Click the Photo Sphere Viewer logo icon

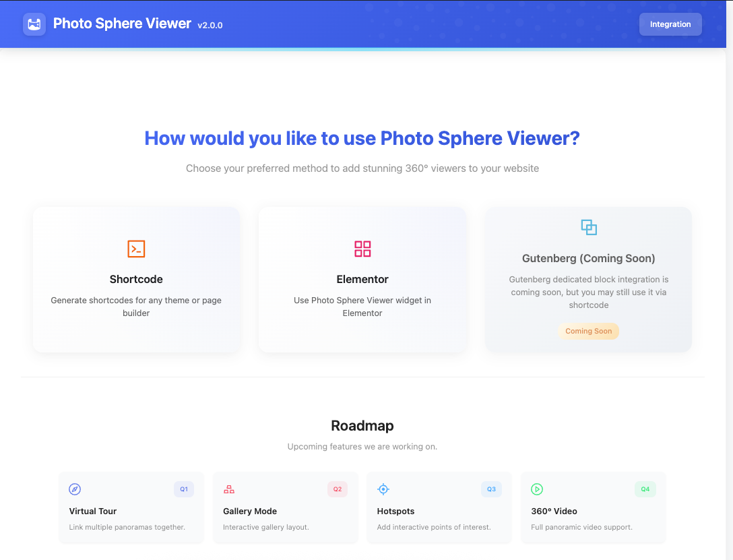34,24
